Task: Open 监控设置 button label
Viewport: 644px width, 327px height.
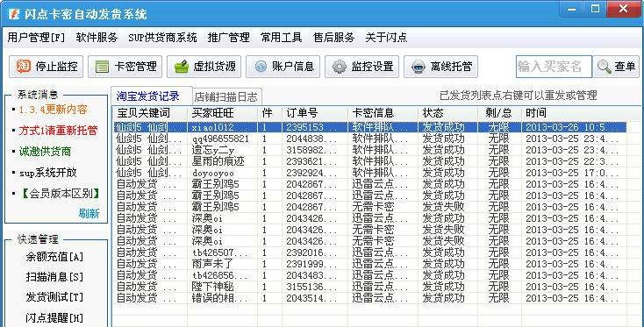Action: (x=373, y=67)
